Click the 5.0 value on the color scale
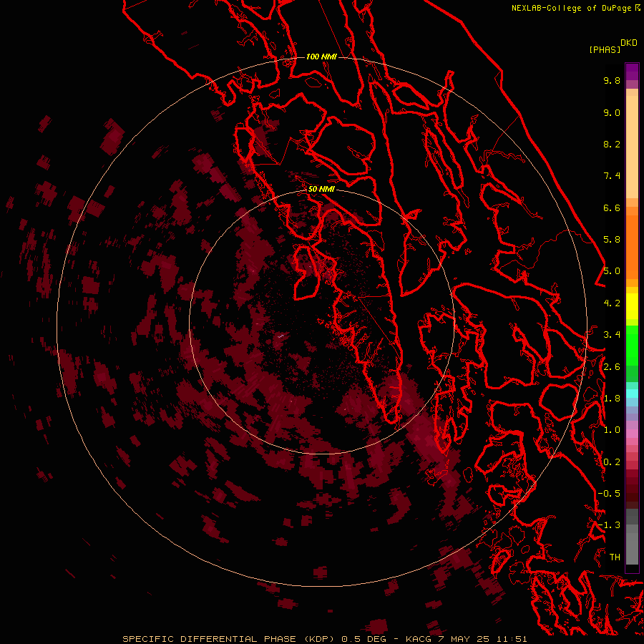This screenshot has width=644, height=644. (x=612, y=271)
